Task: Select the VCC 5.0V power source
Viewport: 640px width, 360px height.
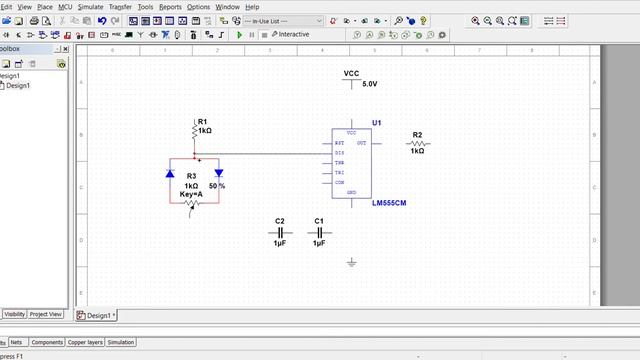Action: tap(352, 80)
